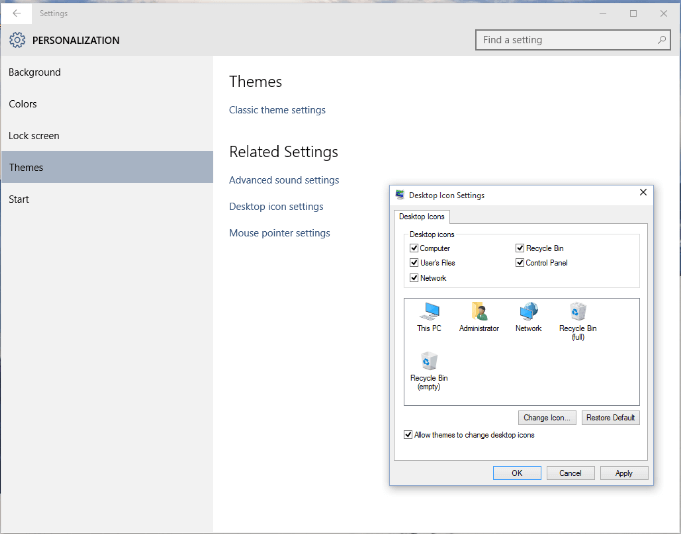Close the Desktop Icon Settings dialog
Viewport: 681px width, 534px height.
pyautogui.click(x=643, y=192)
